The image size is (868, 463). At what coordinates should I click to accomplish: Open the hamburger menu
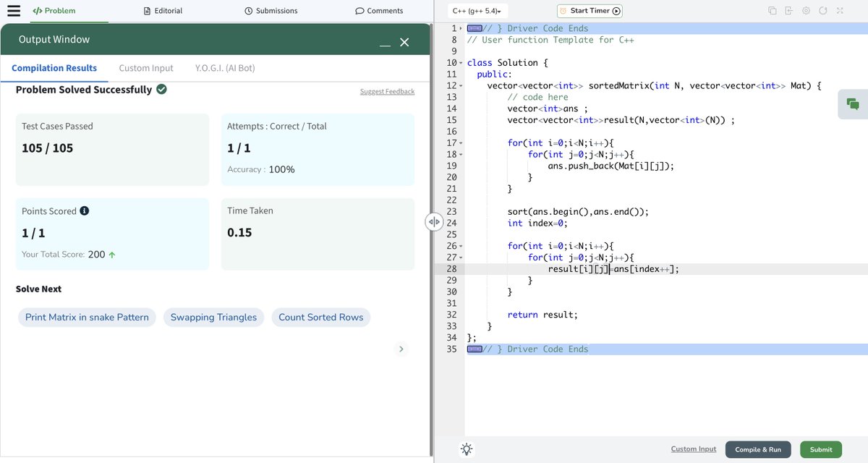coord(13,11)
